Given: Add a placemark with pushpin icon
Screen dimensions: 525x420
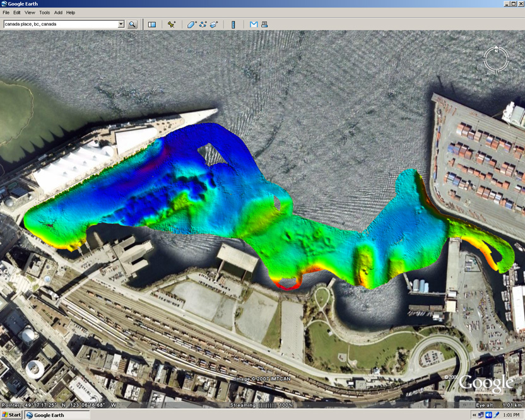Looking at the screenshot, I should coord(172,25).
